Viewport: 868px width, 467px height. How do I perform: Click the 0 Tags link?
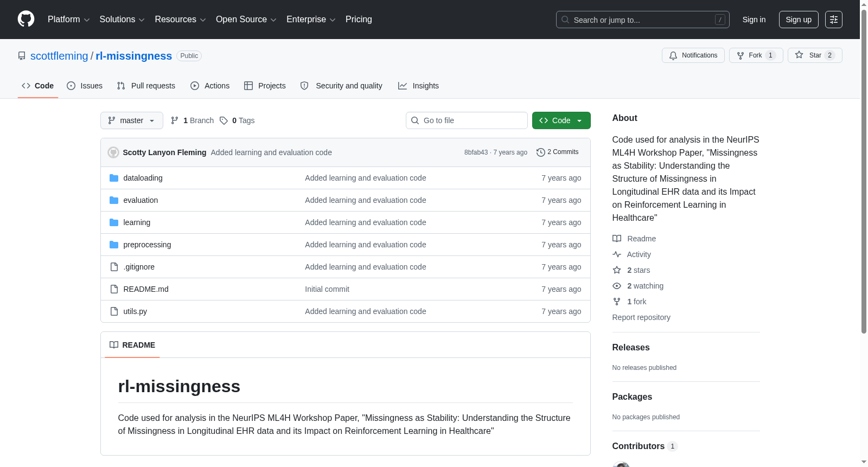tap(237, 120)
